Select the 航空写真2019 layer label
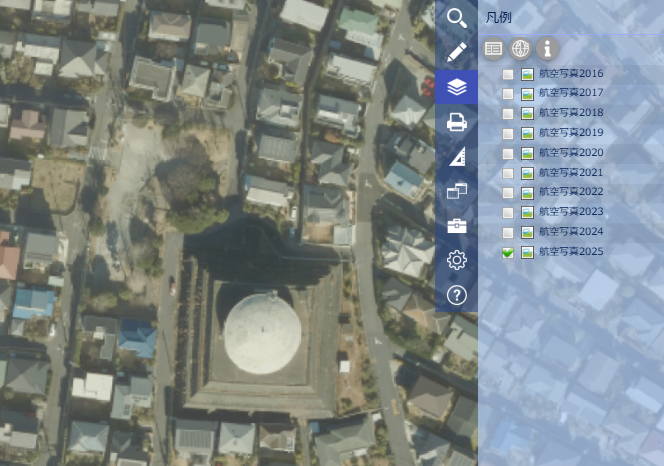Image resolution: width=664 pixels, height=466 pixels. (571, 133)
